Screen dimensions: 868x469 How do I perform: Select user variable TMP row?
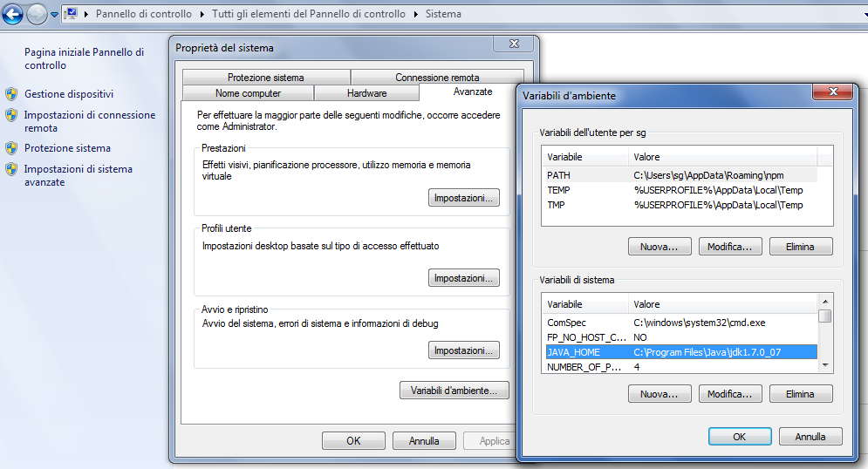click(681, 205)
